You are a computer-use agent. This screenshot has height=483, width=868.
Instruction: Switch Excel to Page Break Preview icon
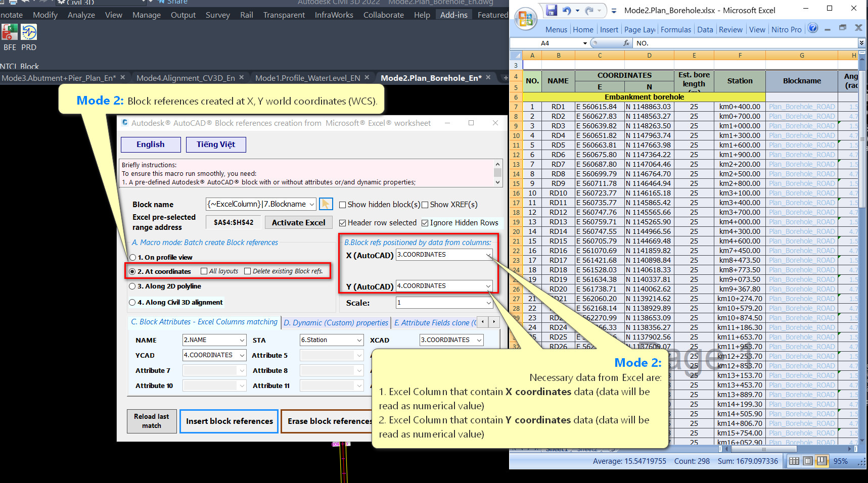point(822,461)
